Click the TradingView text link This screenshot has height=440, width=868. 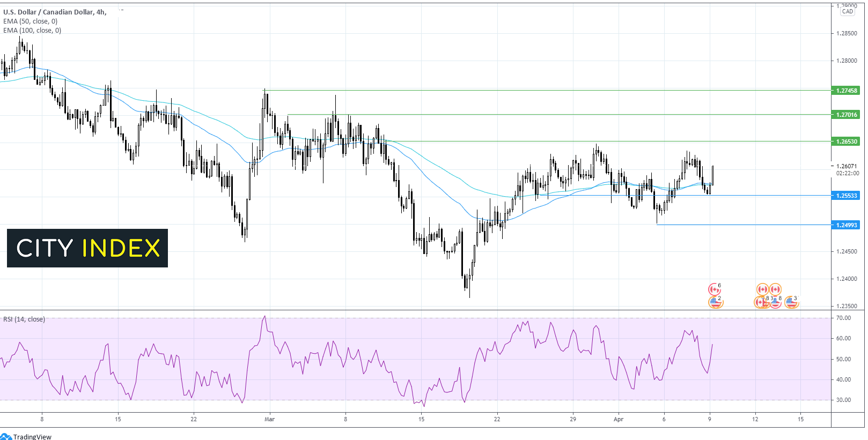point(32,436)
